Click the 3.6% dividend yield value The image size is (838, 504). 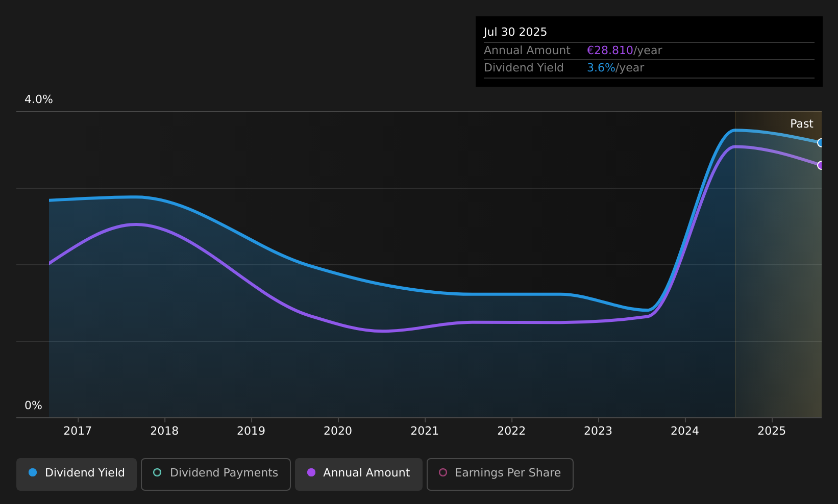tap(601, 68)
